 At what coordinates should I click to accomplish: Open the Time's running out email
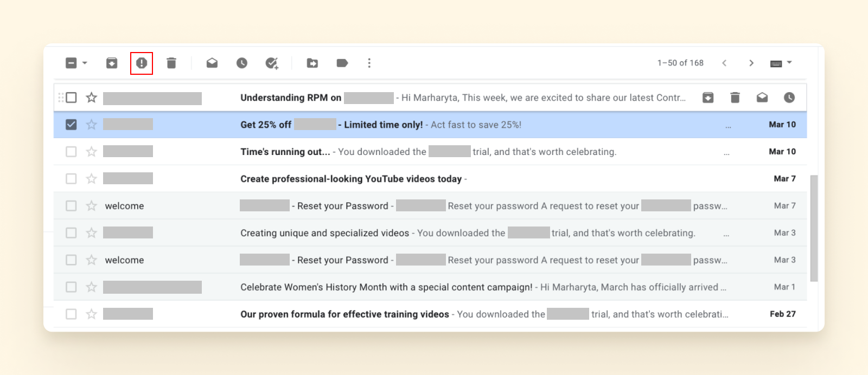tap(430, 152)
